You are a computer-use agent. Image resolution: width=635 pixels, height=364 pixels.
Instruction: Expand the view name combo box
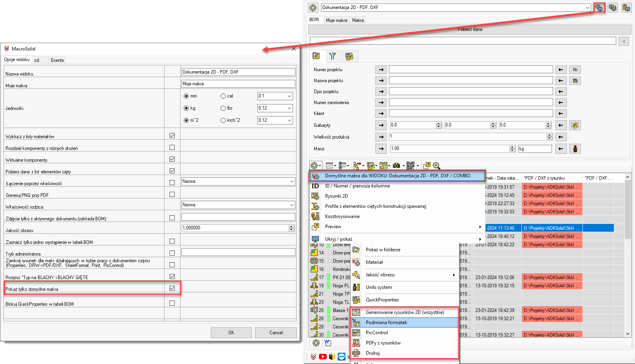(x=587, y=7)
